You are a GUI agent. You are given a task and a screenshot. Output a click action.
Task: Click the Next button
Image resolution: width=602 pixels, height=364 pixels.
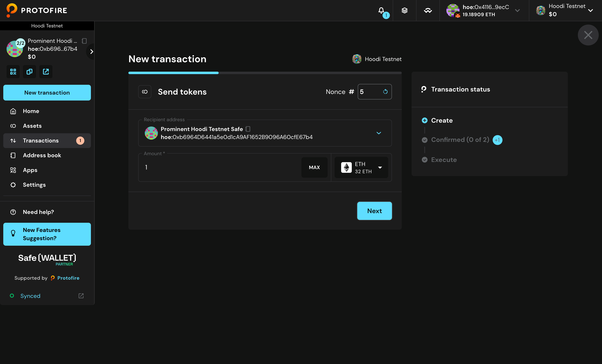(x=374, y=211)
